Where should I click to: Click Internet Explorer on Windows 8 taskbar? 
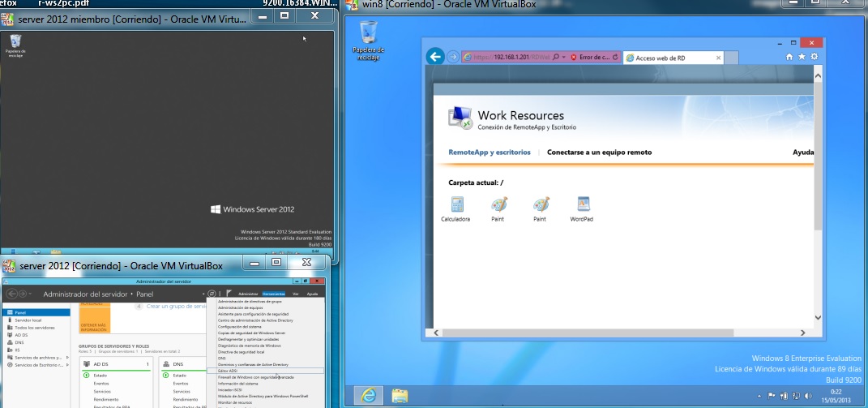(x=369, y=395)
